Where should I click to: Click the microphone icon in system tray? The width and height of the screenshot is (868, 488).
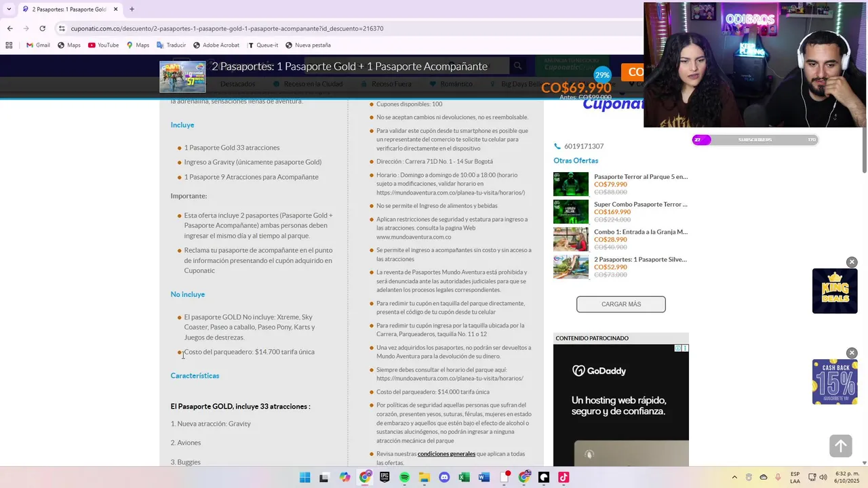778,477
